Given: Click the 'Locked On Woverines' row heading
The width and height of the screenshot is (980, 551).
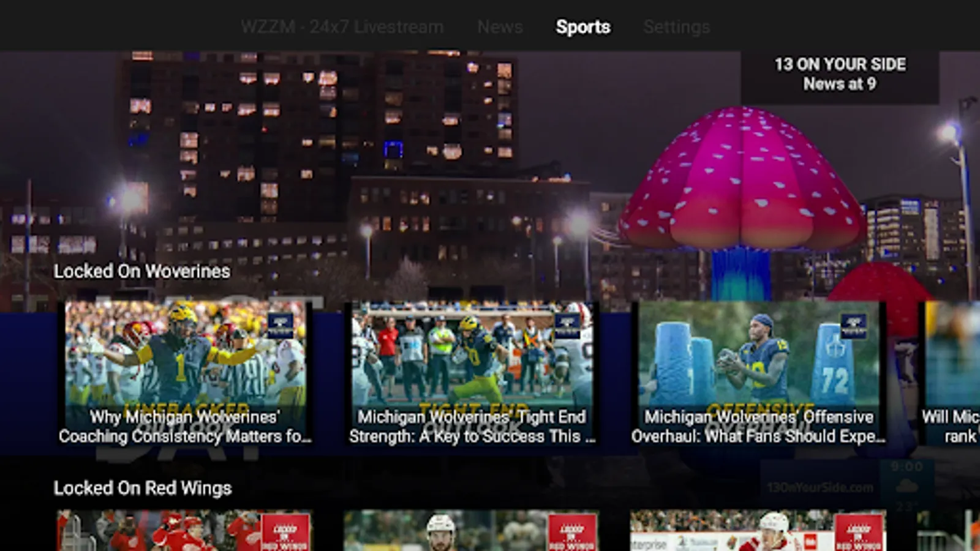Looking at the screenshot, I should click(x=142, y=271).
